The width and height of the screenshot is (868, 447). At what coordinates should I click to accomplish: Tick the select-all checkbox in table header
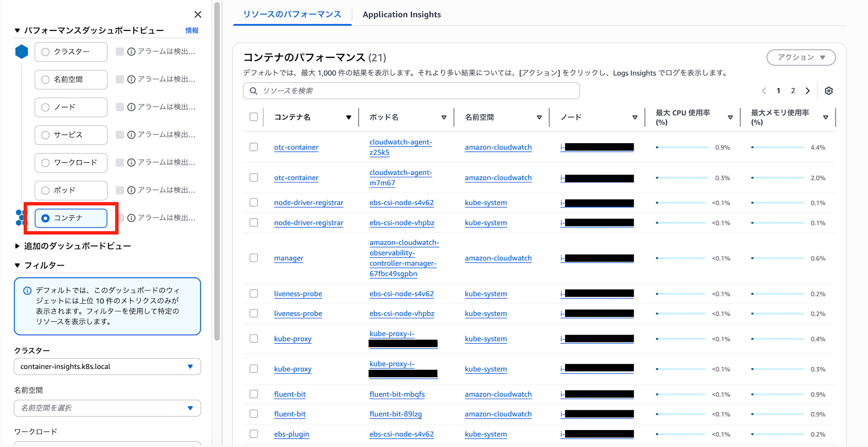point(254,117)
